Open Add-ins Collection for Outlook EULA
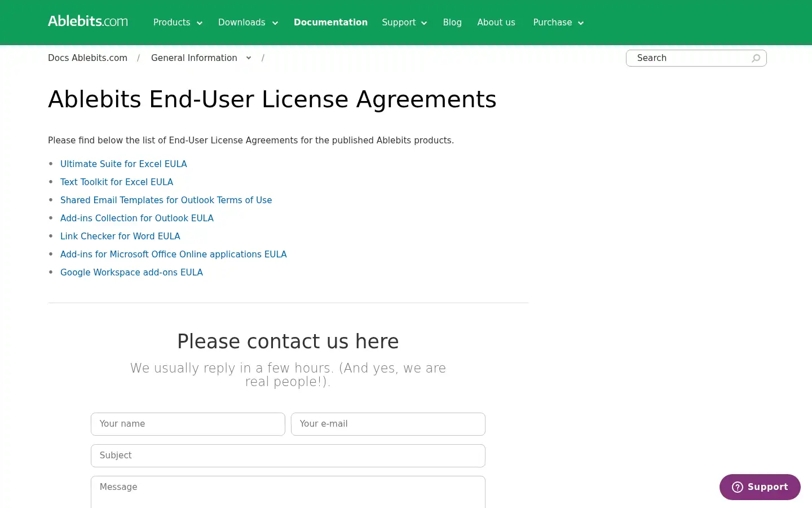 [137, 218]
